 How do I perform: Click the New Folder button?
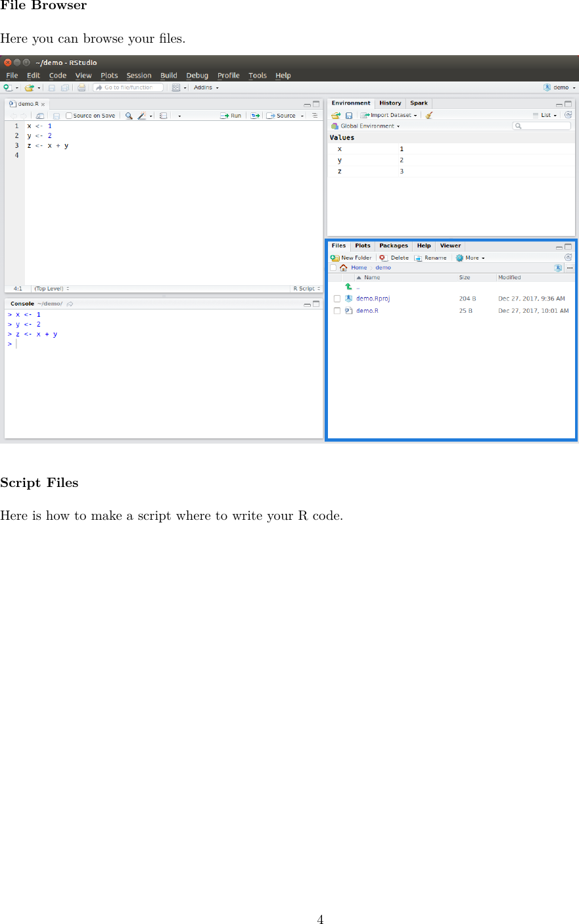[x=352, y=258]
